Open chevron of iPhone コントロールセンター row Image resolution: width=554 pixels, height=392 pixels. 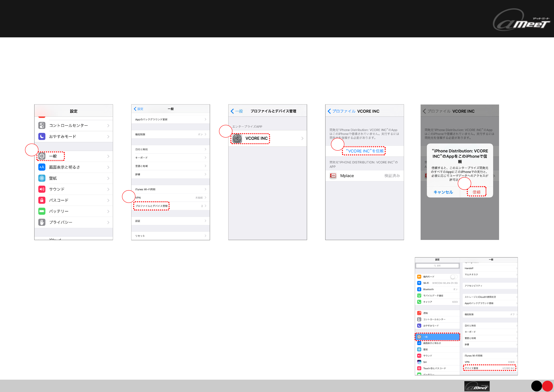[x=108, y=126]
